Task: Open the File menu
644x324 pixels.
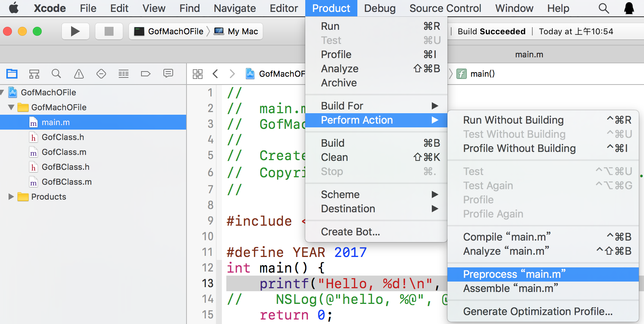Action: click(x=88, y=8)
